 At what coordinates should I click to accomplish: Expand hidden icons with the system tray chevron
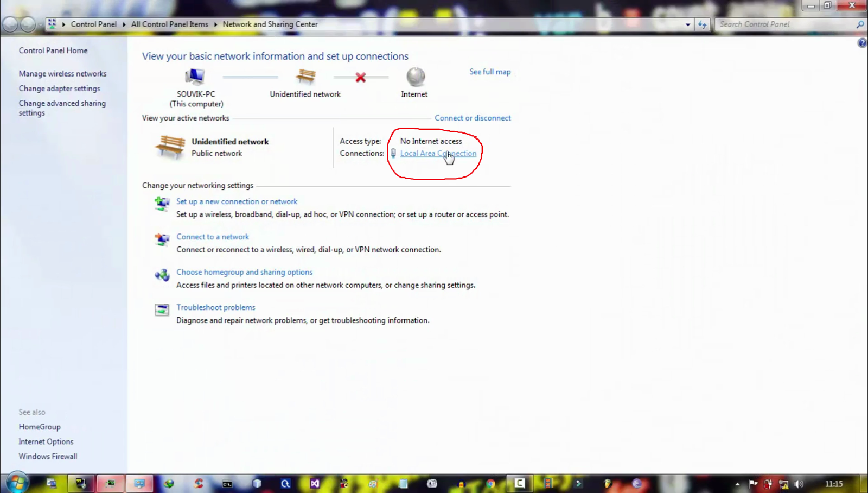point(737,483)
